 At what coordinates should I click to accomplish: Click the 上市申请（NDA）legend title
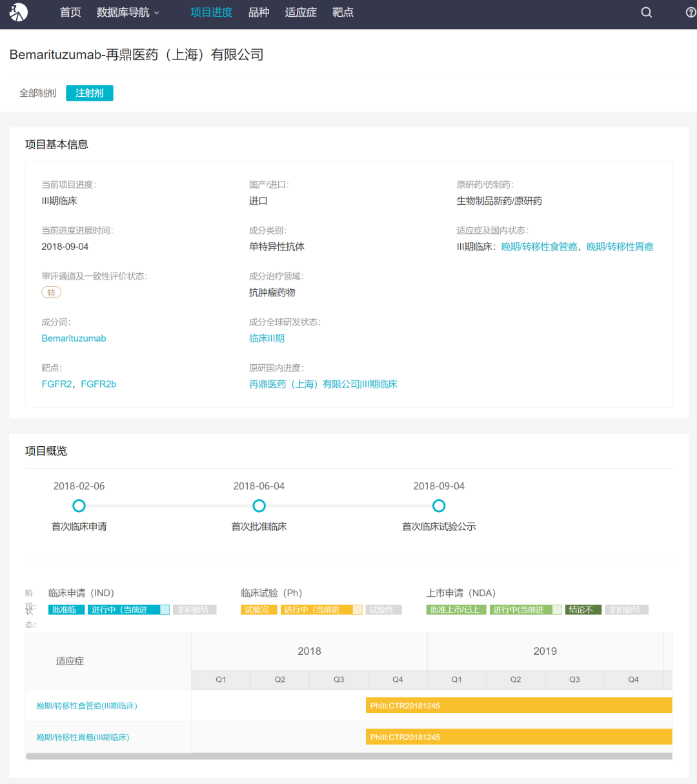coord(461,593)
